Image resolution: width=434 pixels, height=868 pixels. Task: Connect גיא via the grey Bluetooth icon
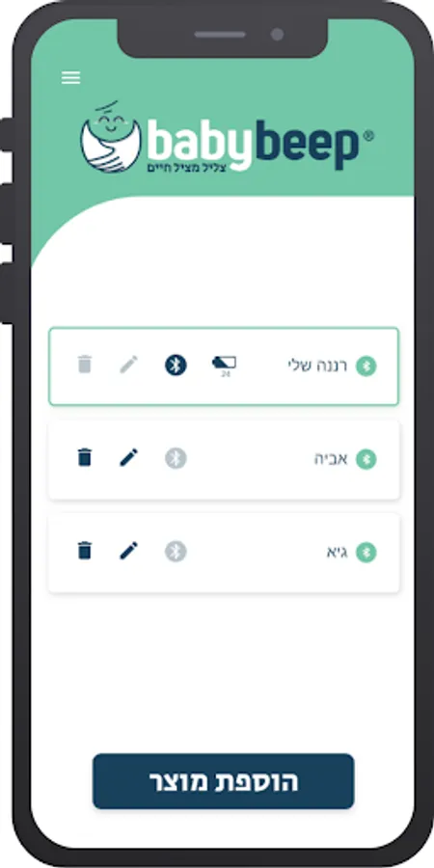(x=176, y=552)
